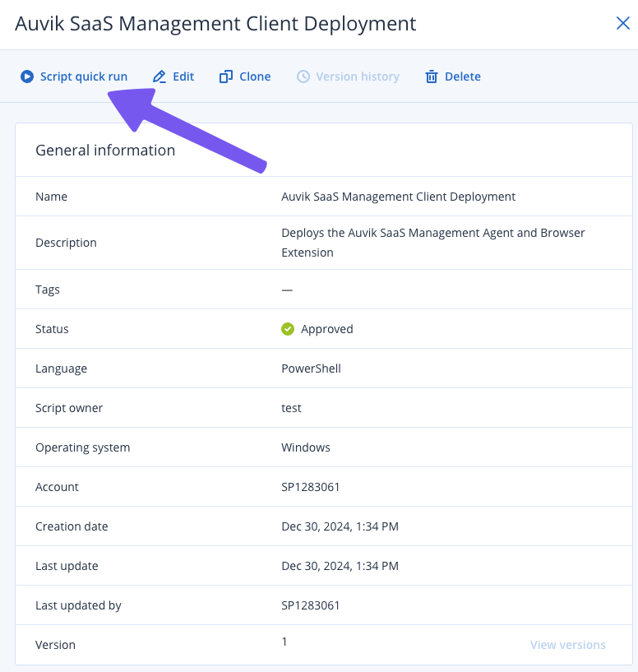Click the green Approved status checkmark
The width and height of the screenshot is (638, 672).
(288, 329)
